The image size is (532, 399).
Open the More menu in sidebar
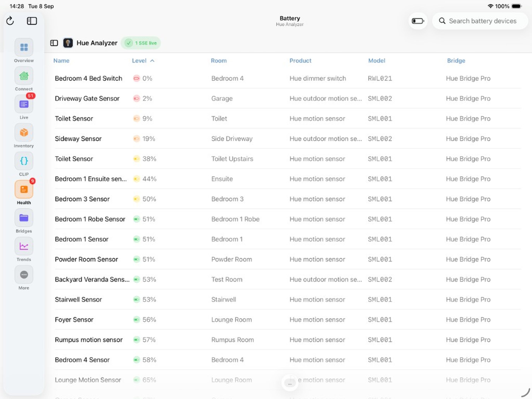click(x=24, y=278)
